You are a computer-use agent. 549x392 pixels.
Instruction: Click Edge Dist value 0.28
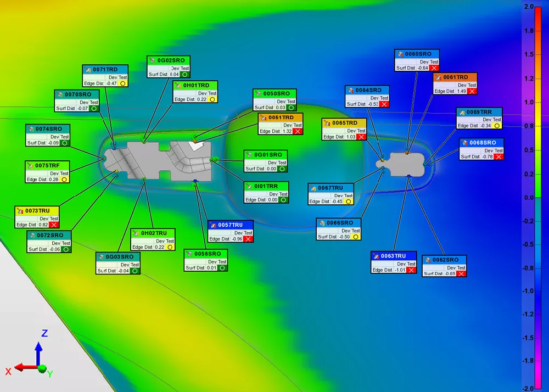click(x=54, y=179)
